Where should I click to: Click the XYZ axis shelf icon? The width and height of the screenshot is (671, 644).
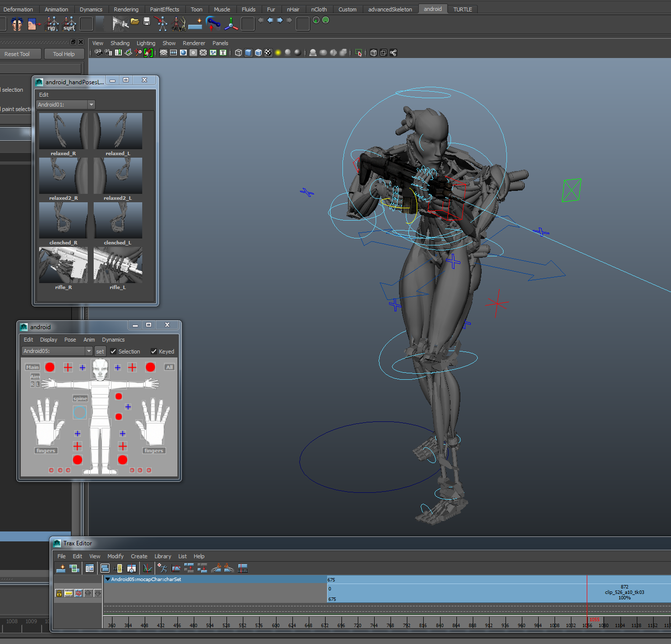pyautogui.click(x=231, y=23)
